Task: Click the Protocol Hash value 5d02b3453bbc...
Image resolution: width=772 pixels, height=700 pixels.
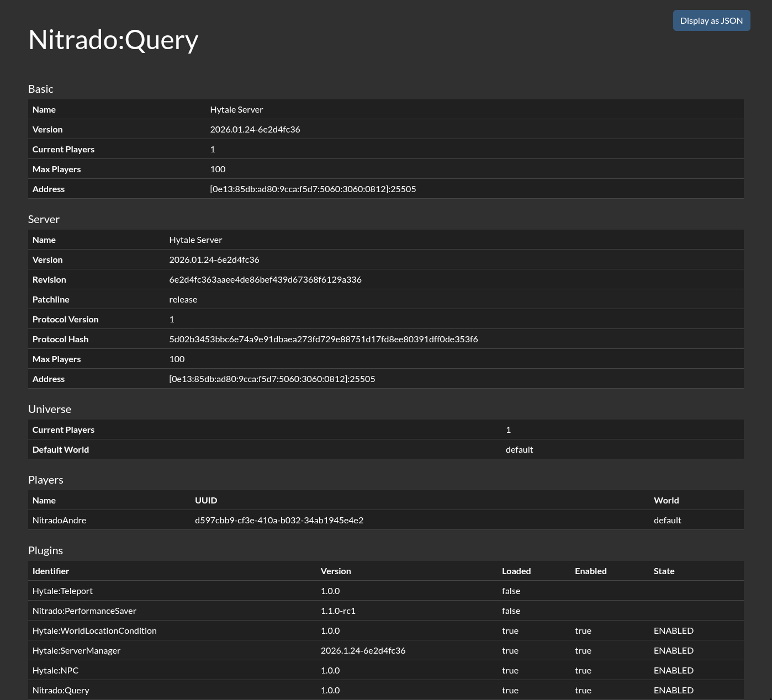Action: point(324,339)
